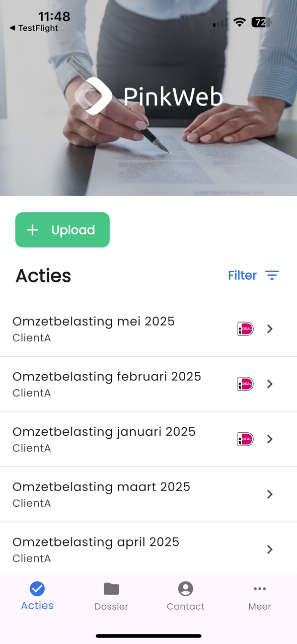The image size is (297, 644).
Task: Tap the iDEAL icon for Omzetbelasting februari 2025
Action: (x=245, y=384)
